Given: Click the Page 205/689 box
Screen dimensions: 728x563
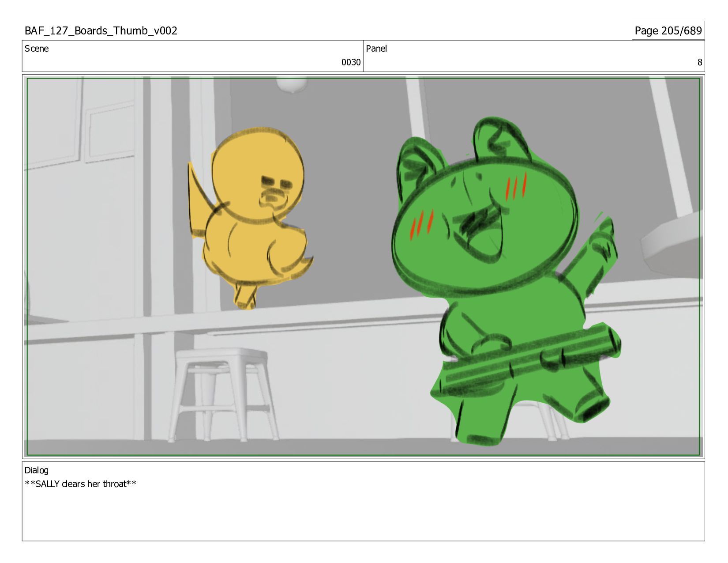Looking at the screenshot, I should 668,30.
